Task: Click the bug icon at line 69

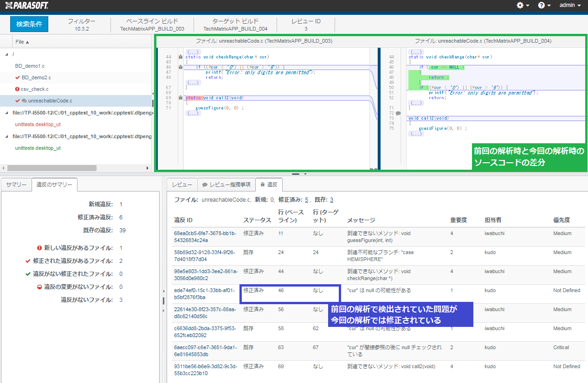Action: (x=181, y=98)
